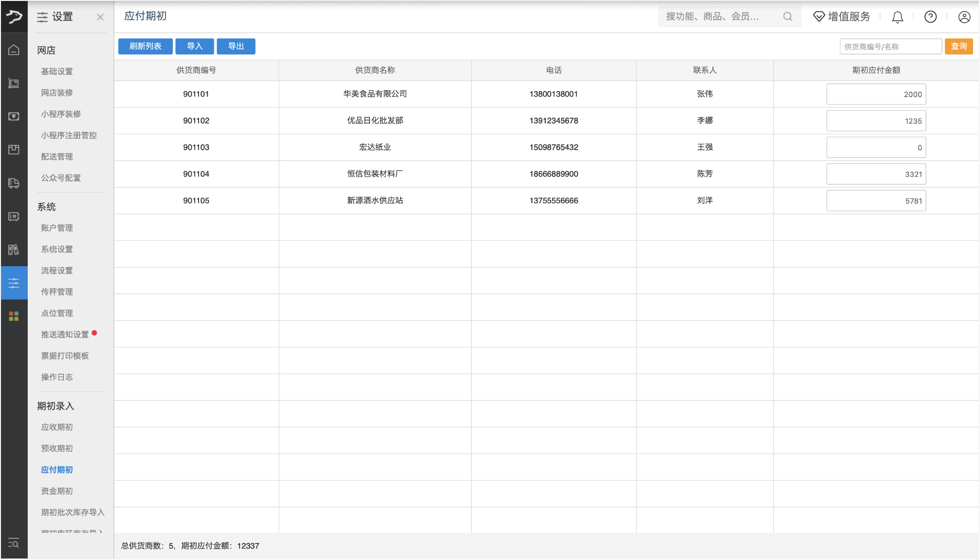Click the menu search icon at sidebar bottom
980x560 pixels.
pyautogui.click(x=14, y=543)
